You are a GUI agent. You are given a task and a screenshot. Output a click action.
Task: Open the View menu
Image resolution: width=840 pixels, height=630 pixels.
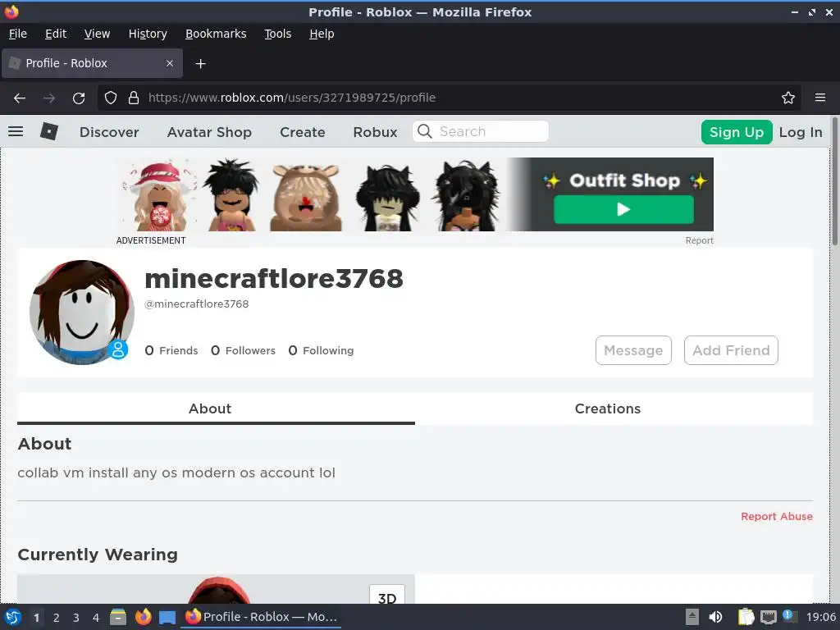click(x=97, y=34)
